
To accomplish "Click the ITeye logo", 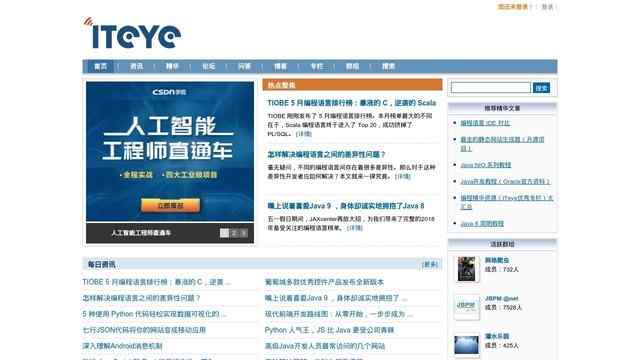I will (x=133, y=34).
